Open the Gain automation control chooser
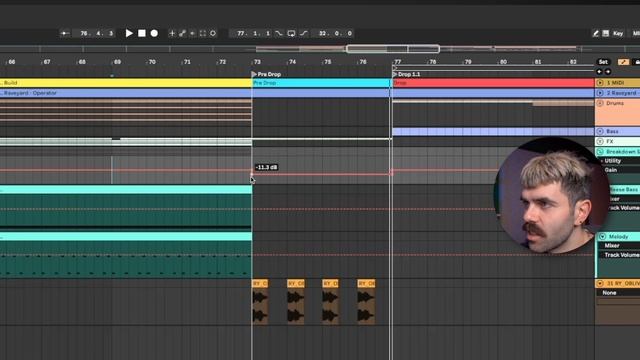 pos(620,170)
